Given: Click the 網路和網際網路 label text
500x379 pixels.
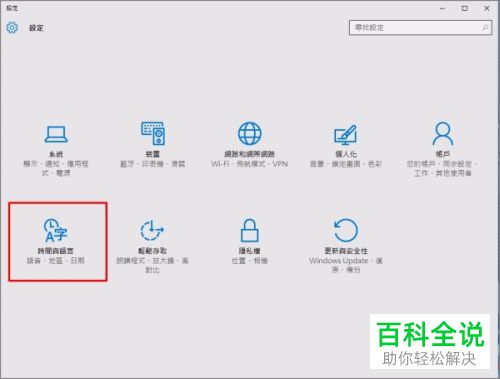Looking at the screenshot, I should click(x=249, y=154).
